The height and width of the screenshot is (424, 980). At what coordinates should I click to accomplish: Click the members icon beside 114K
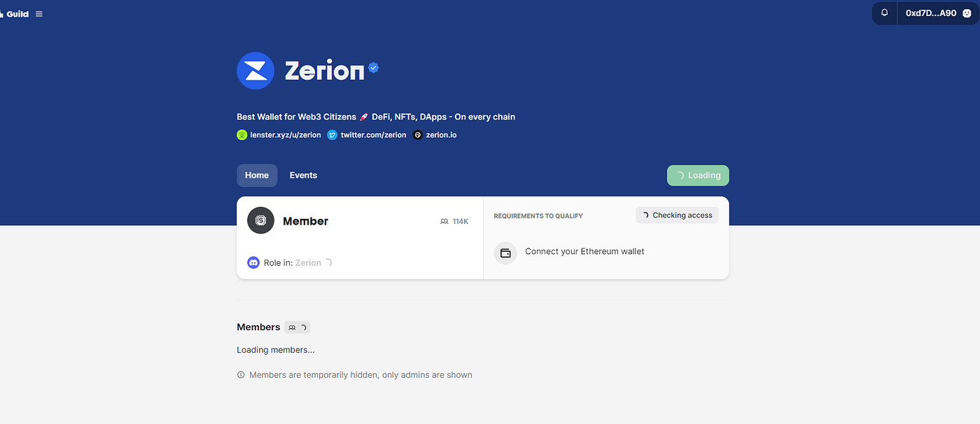pyautogui.click(x=444, y=221)
